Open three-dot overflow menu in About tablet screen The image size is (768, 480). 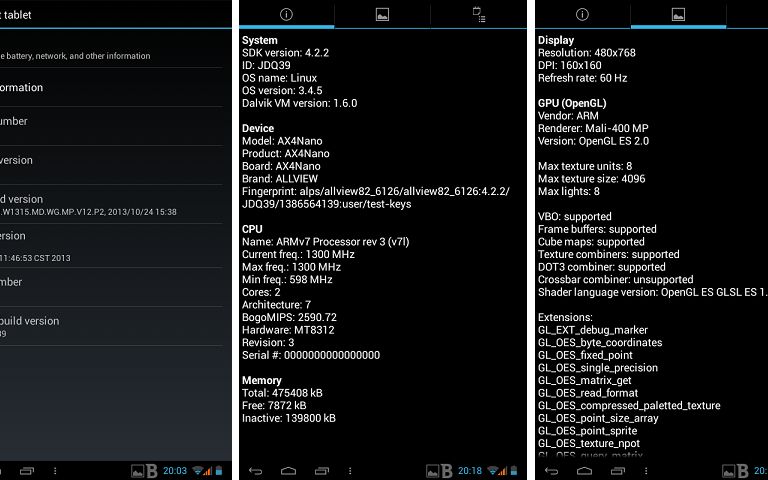tap(54, 470)
